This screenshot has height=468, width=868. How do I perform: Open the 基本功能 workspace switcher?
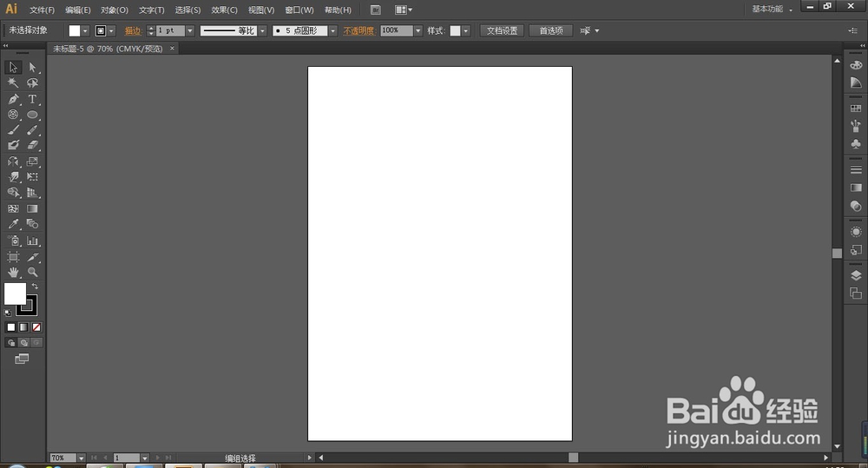click(x=773, y=9)
